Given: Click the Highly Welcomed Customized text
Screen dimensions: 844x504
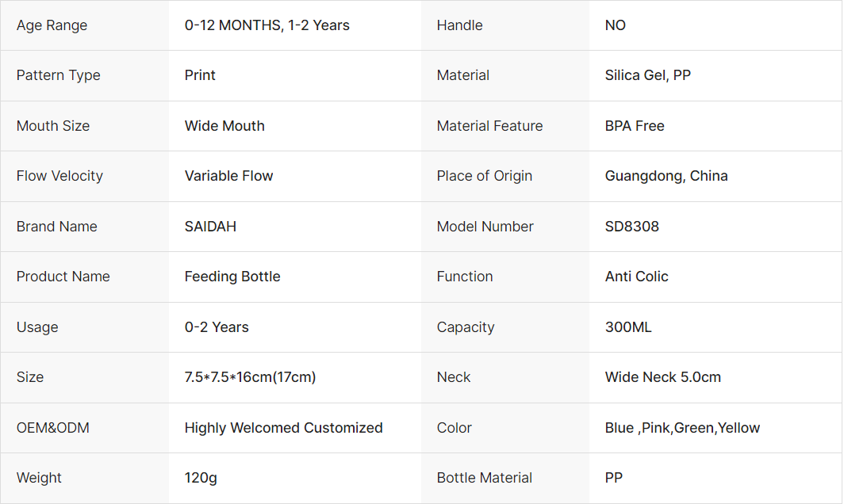Looking at the screenshot, I should click(x=283, y=428).
